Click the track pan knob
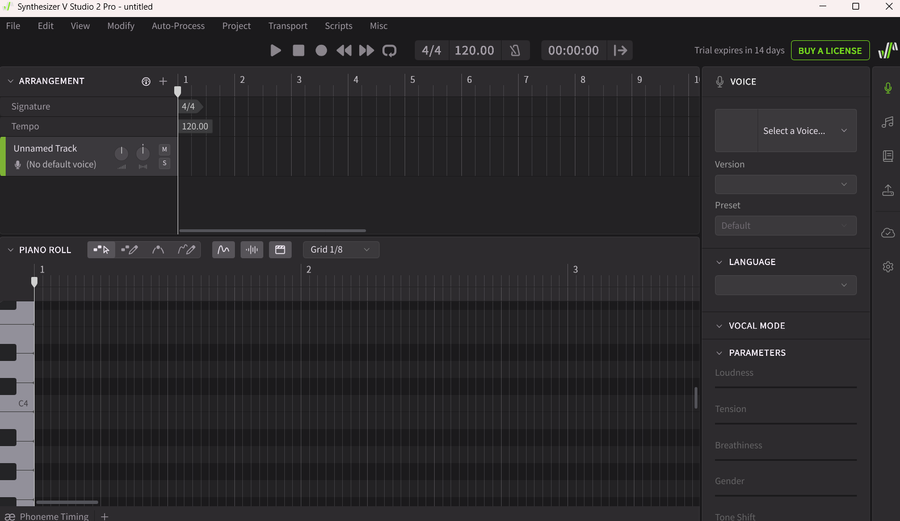 [143, 152]
